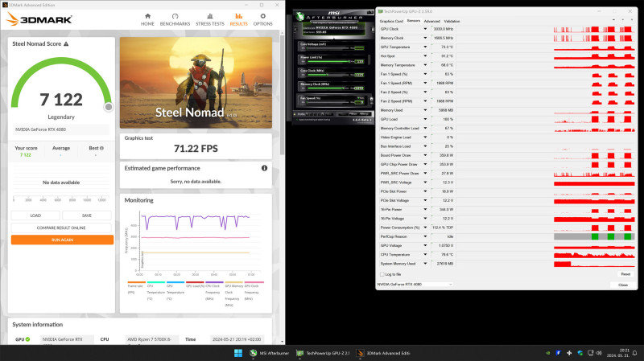Open Options gear in 3DMark
Screen dimensions: 644x361
point(263,19)
